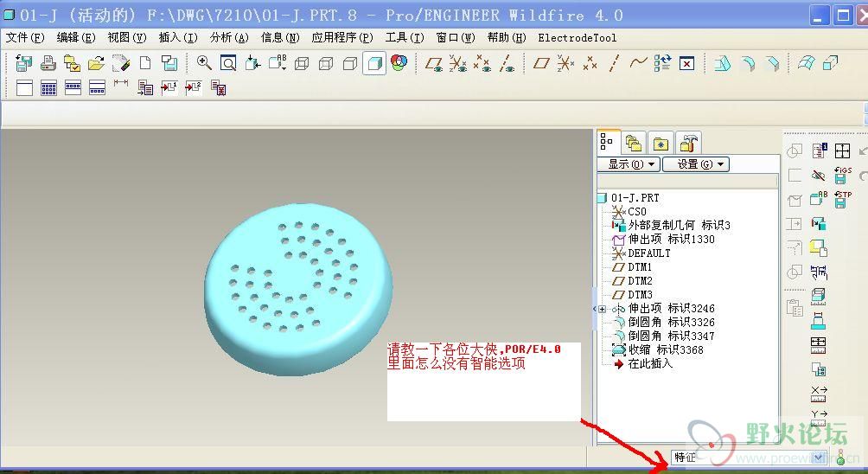868x474 pixels.
Task: Switch to the favorites tab
Action: click(661, 144)
